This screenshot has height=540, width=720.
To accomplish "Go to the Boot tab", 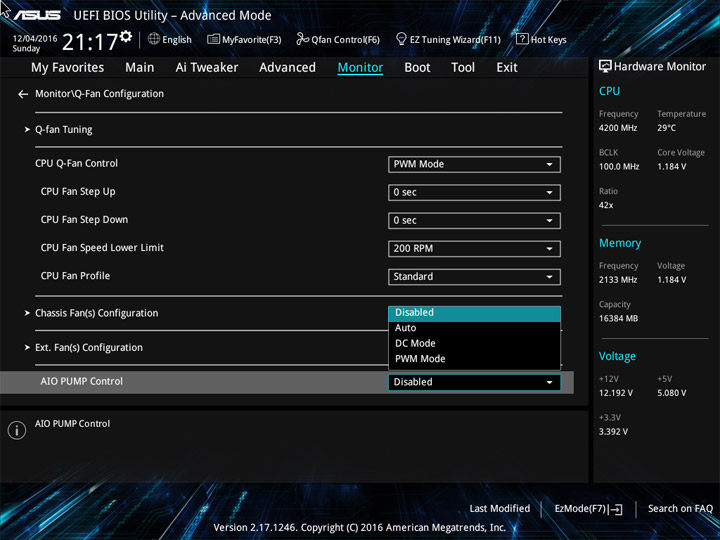I will (417, 68).
